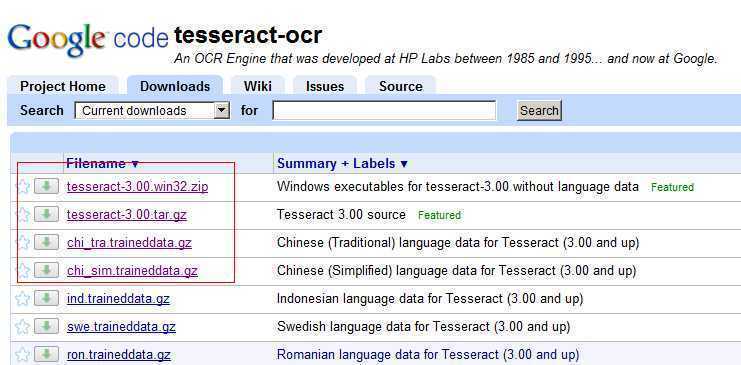Image resolution: width=741 pixels, height=365 pixels.
Task: Star the chi_tra.traineddata.gz file
Action: click(23, 243)
